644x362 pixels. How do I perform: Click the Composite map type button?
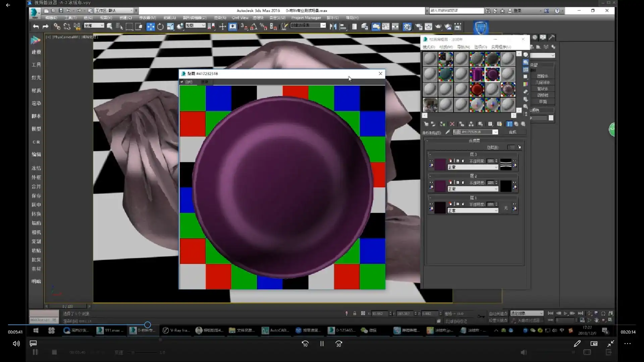click(x=513, y=132)
